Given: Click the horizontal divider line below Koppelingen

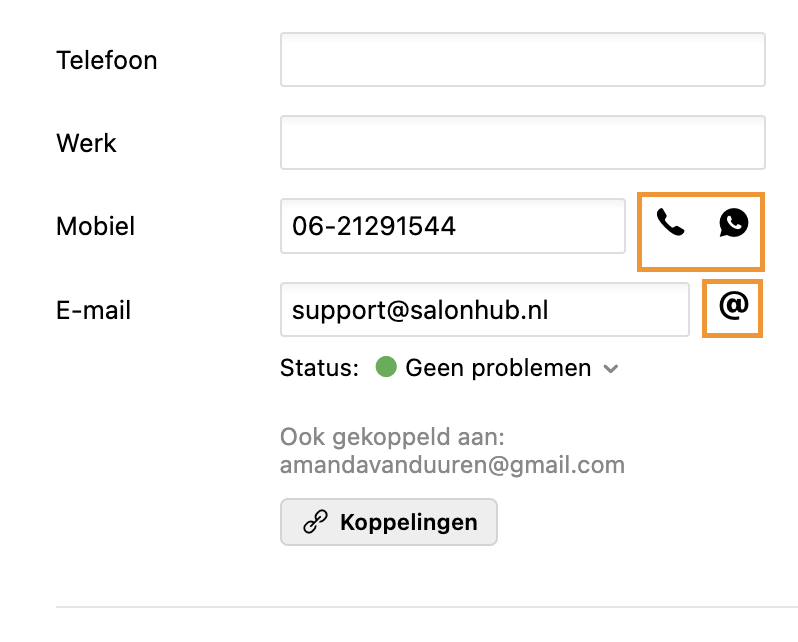Looking at the screenshot, I should (x=426, y=606).
